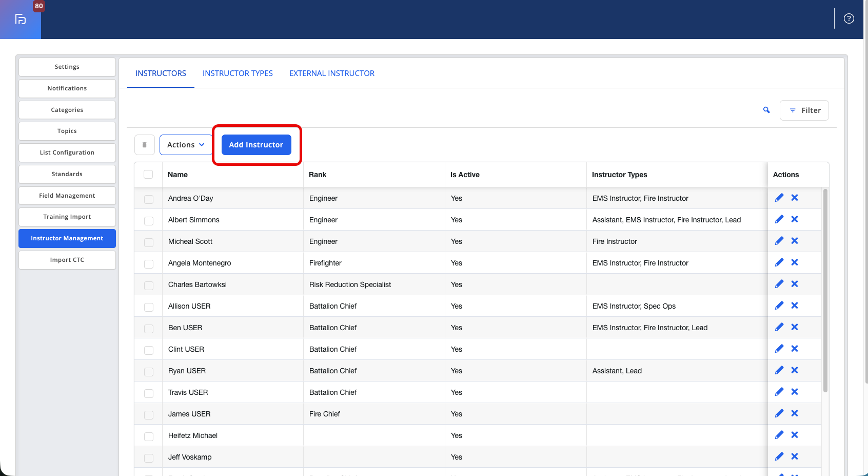The image size is (868, 476).
Task: Check Angela Montenegro's row checkbox
Action: click(149, 264)
